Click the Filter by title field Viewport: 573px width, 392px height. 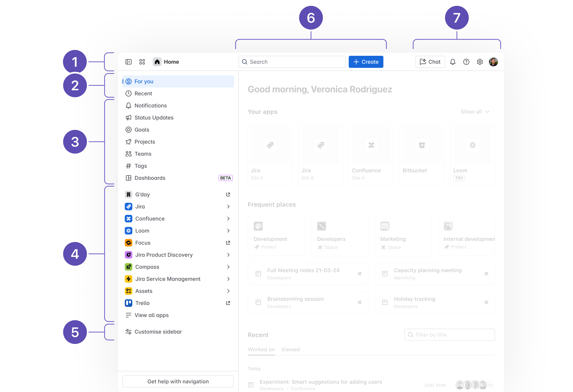pos(450,335)
